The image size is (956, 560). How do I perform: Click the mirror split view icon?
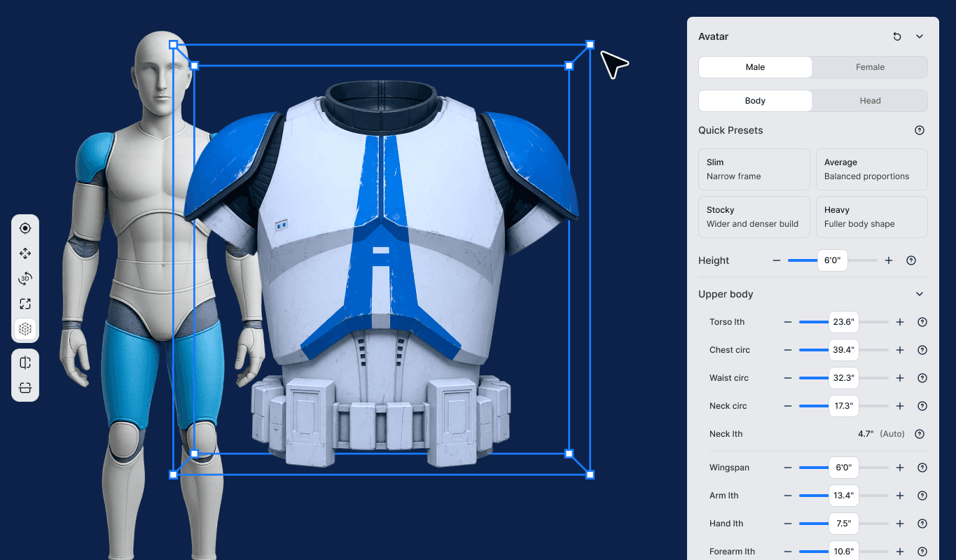pos(25,363)
